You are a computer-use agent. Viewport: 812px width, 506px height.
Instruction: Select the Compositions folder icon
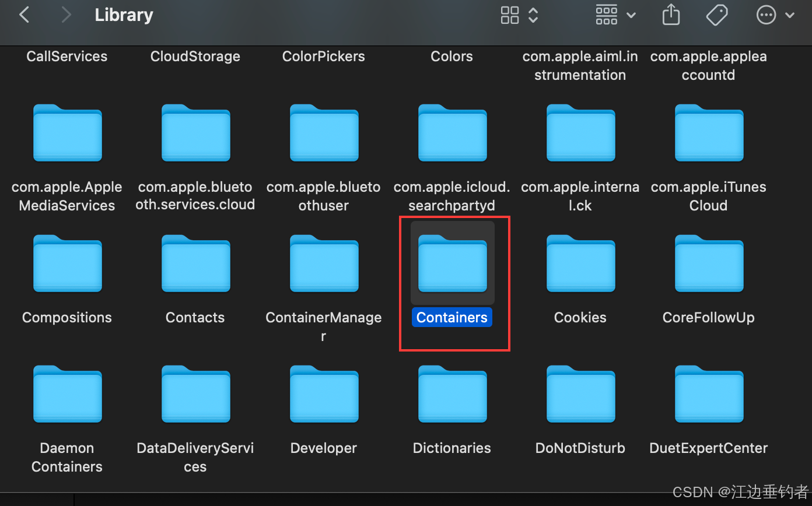click(x=68, y=263)
